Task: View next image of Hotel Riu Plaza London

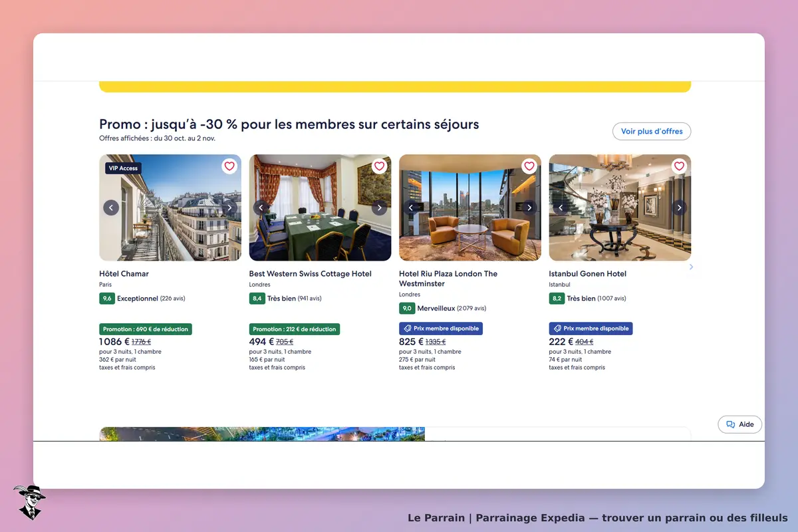Action: (x=529, y=207)
